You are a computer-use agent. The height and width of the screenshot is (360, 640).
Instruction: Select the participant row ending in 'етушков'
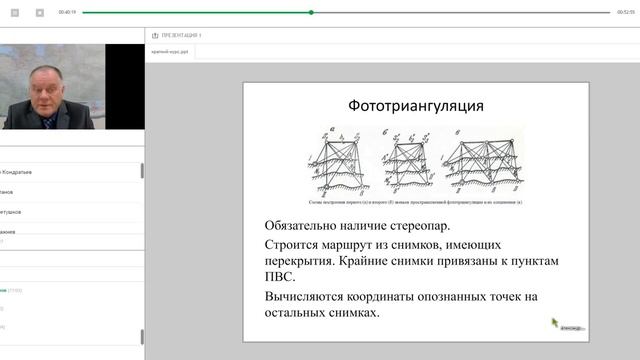point(70,212)
